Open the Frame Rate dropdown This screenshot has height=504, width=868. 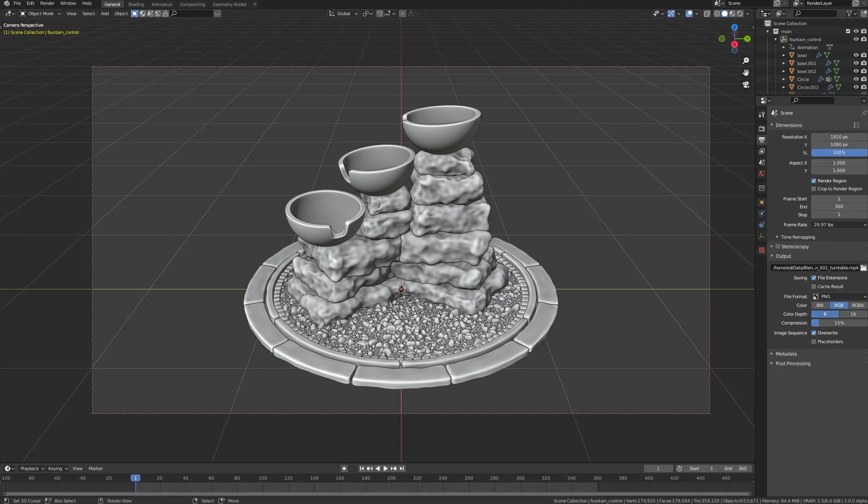click(839, 225)
